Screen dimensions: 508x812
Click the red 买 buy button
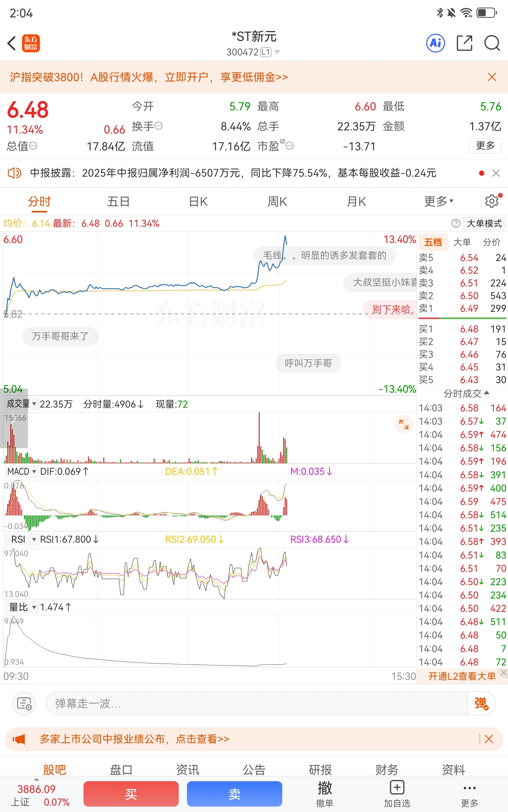click(131, 794)
